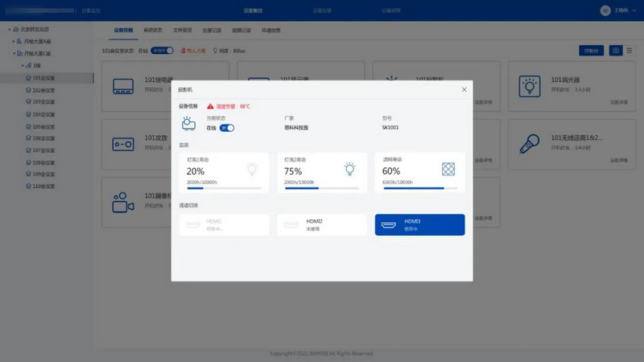644x362 pixels.
Task: Select 102 meeting room in tree
Action: coord(43,90)
